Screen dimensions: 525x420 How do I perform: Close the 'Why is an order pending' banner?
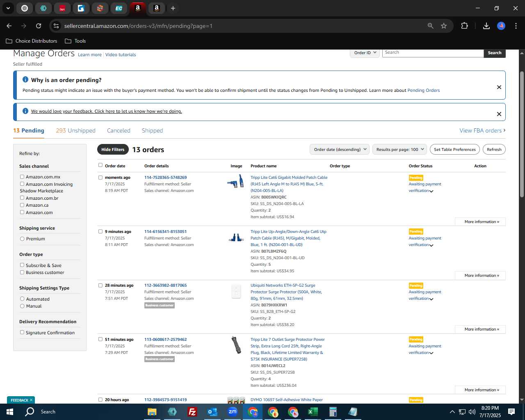499,87
